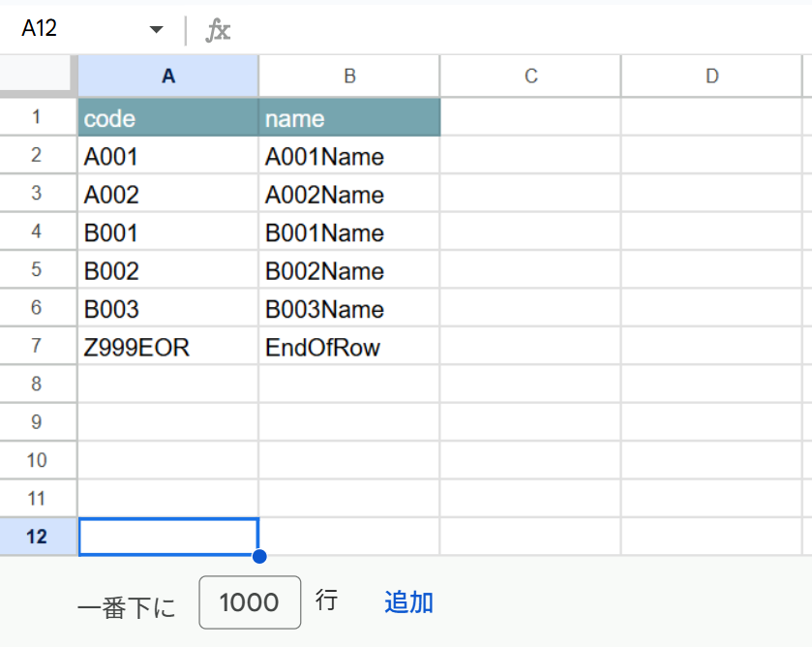Select cell containing EndOfRow
812x647 pixels.
tap(349, 347)
